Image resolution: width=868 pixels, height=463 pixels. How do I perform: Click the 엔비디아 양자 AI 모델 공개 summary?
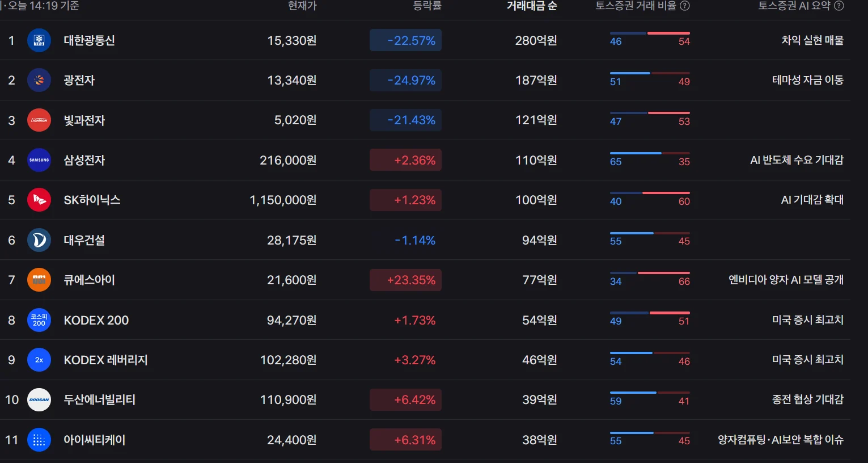786,280
